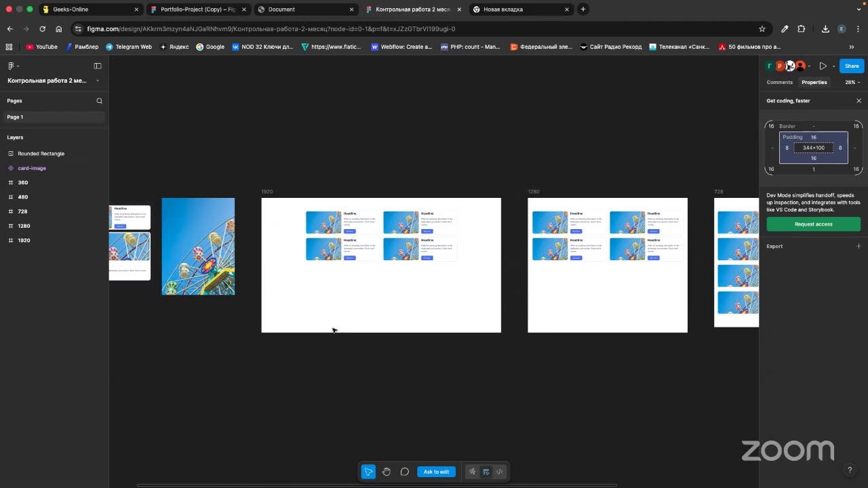Image resolution: width=868 pixels, height=488 pixels.
Task: Click the Share button
Action: 852,66
